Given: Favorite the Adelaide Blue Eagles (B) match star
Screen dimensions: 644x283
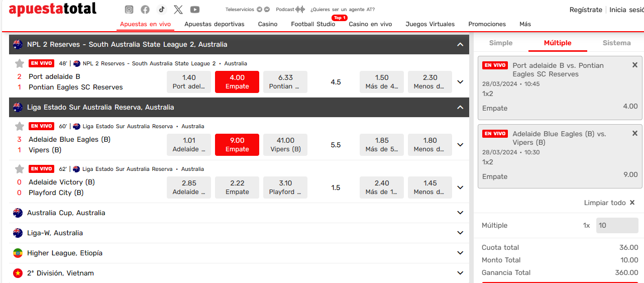Looking at the screenshot, I should [20, 126].
